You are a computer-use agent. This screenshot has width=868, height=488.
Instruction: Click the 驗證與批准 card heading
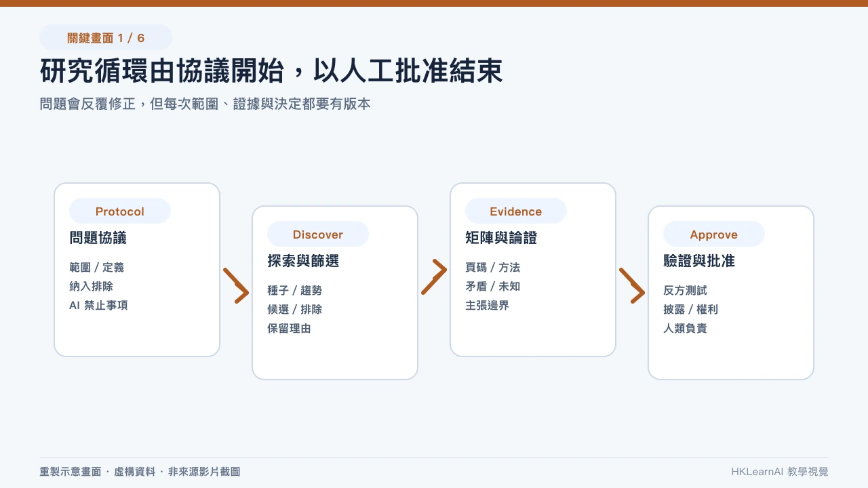coord(699,261)
